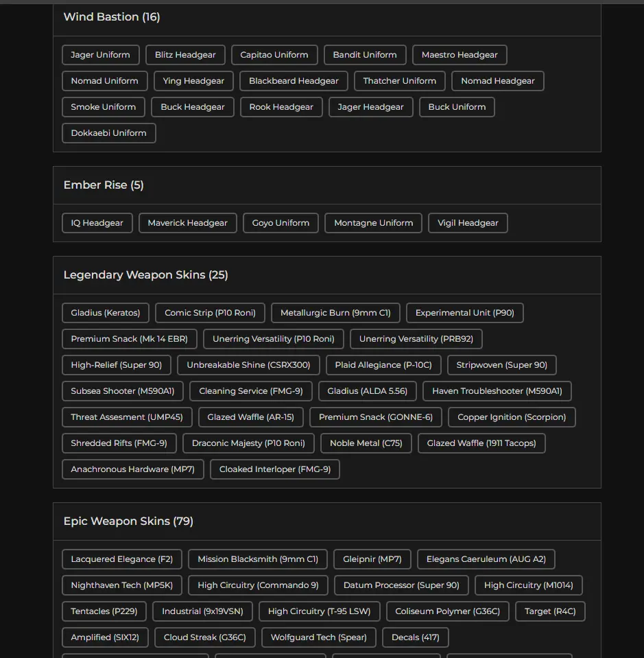
Task: Click High Circuitry (T-95 LSW) skin
Action: [x=319, y=611]
